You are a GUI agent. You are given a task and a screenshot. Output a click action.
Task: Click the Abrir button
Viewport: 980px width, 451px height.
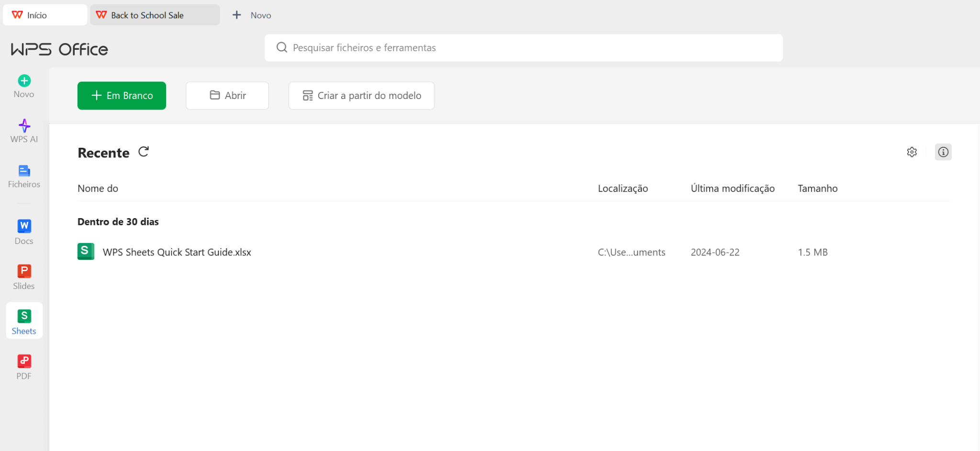(227, 96)
